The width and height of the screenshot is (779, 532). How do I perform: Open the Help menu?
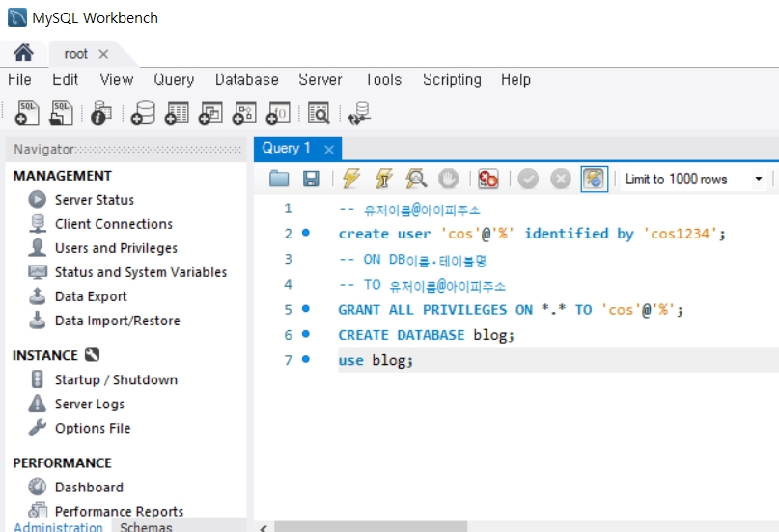515,80
